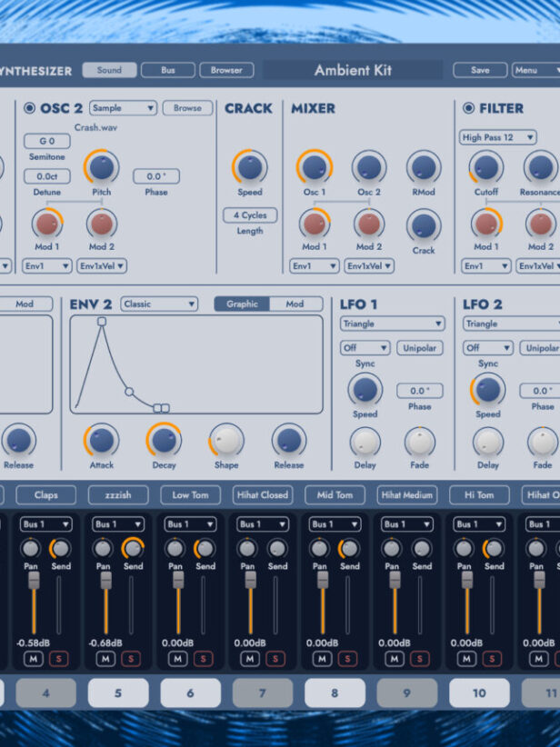Select the Claps sound slot
The width and height of the screenshot is (560, 747).
pyautogui.click(x=45, y=495)
